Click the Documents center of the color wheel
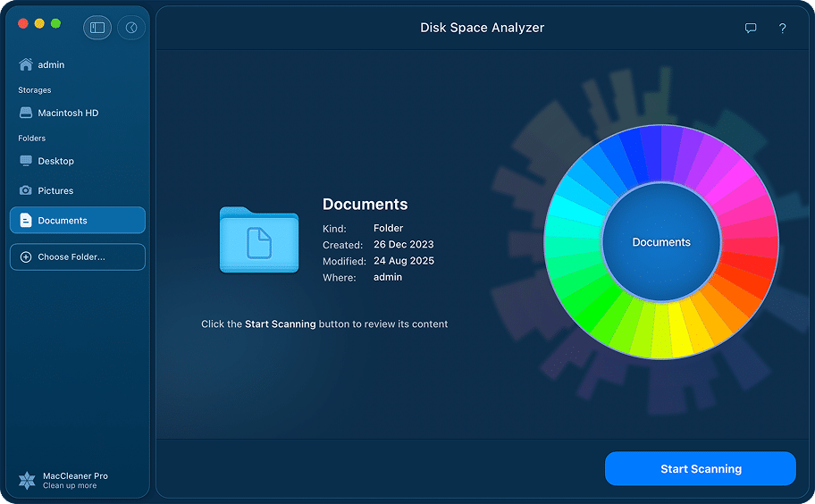The height and width of the screenshot is (504, 815). tap(661, 242)
